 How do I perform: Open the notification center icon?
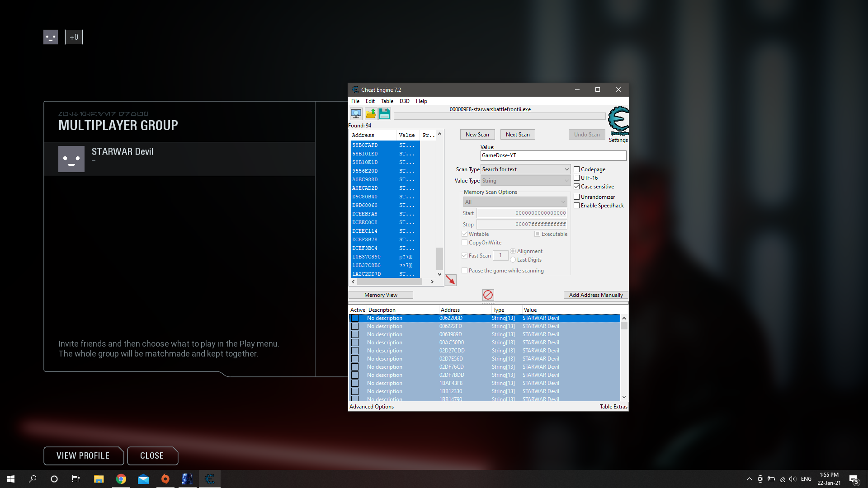point(854,479)
